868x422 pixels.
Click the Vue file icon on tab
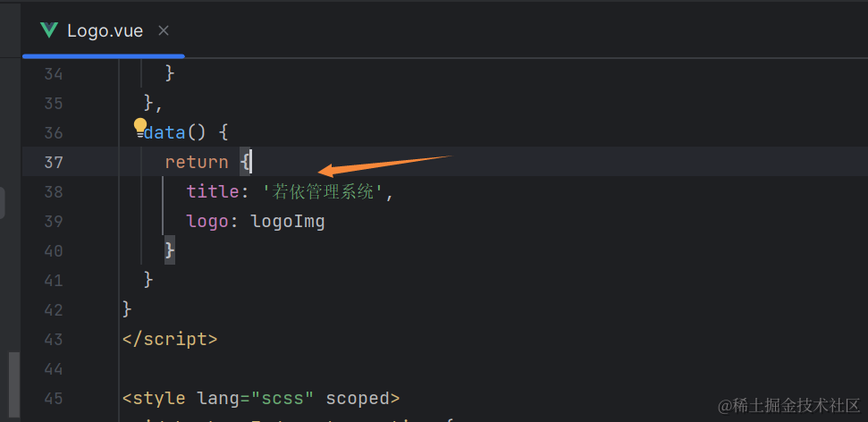click(x=49, y=31)
